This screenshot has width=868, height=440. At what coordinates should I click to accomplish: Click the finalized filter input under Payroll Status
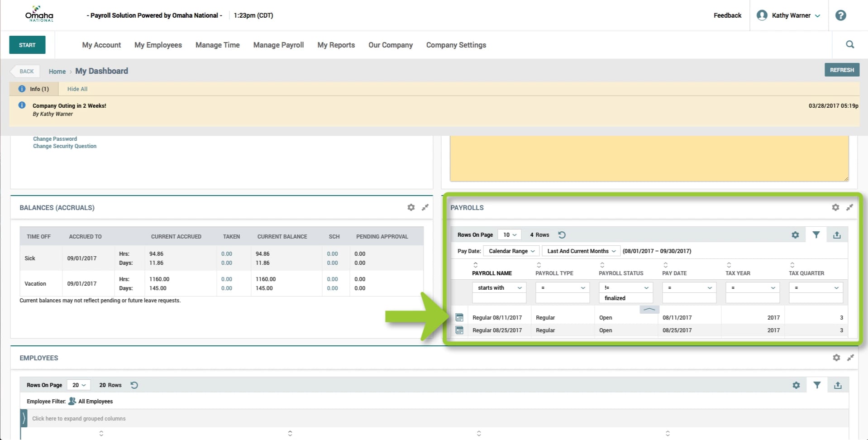pos(625,298)
